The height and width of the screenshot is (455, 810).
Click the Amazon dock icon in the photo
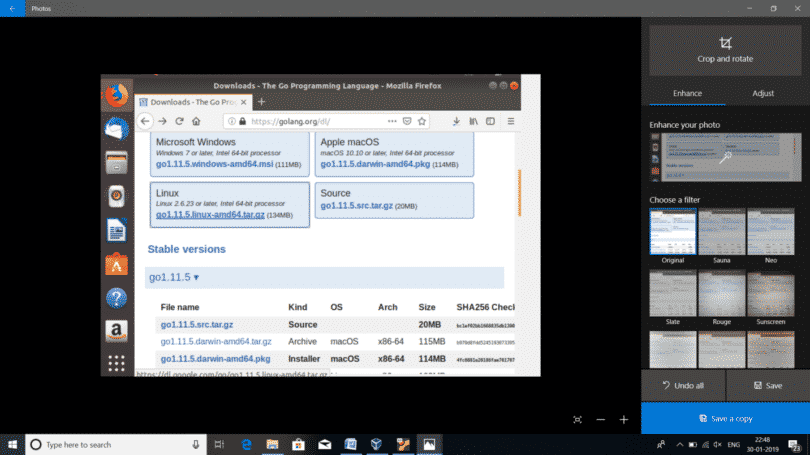(x=116, y=331)
